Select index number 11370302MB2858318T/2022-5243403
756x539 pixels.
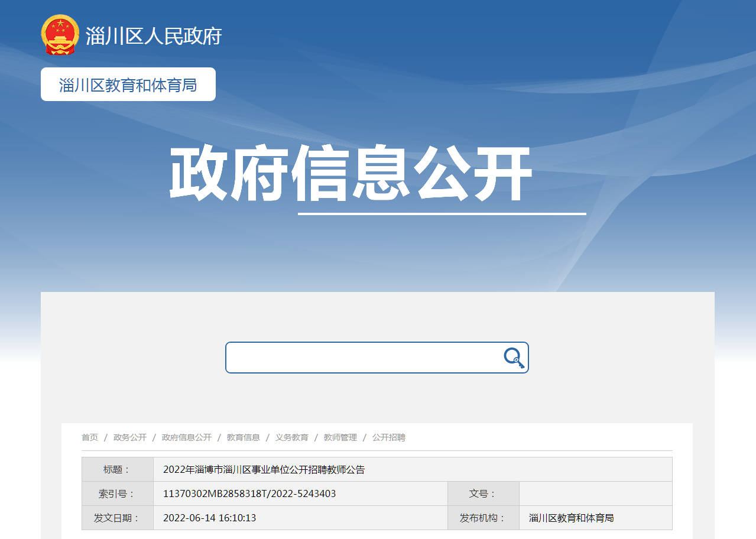[249, 493]
